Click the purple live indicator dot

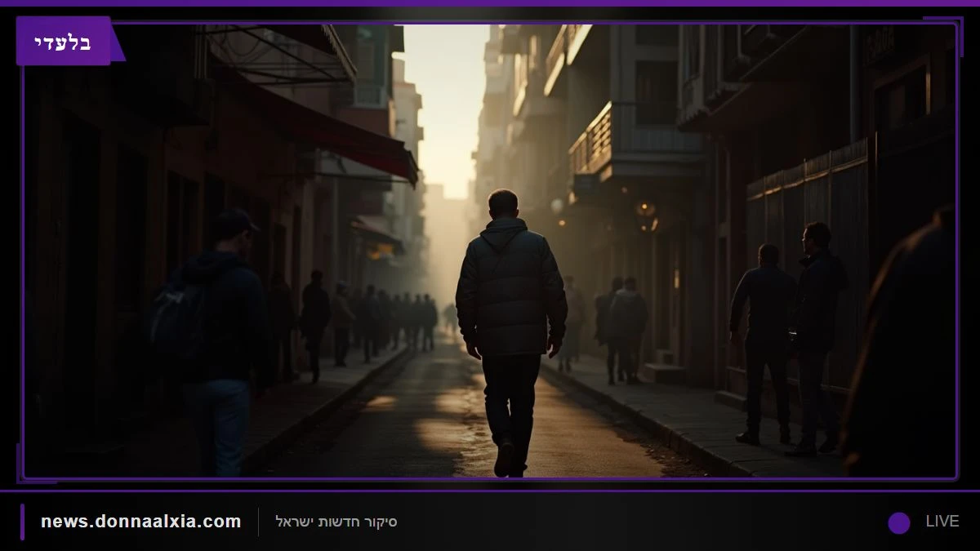pyautogui.click(x=899, y=522)
